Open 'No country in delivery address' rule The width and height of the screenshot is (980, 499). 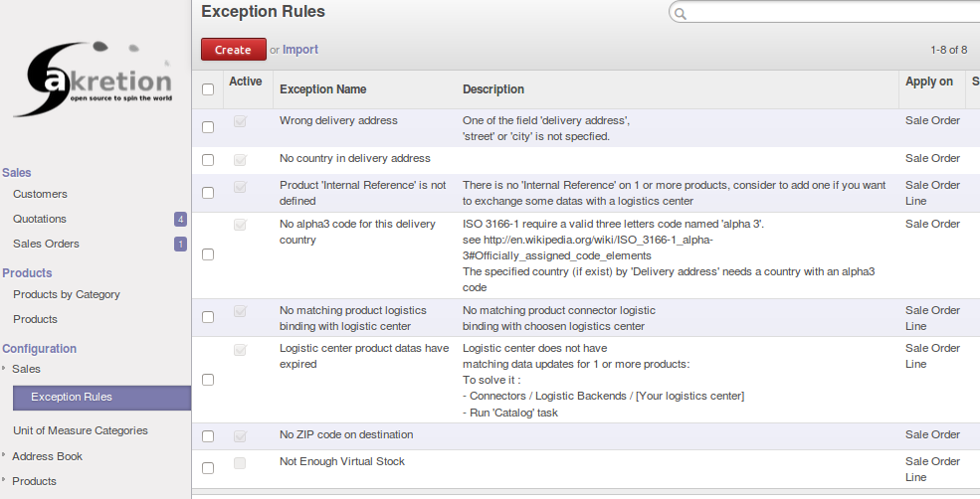(x=355, y=159)
